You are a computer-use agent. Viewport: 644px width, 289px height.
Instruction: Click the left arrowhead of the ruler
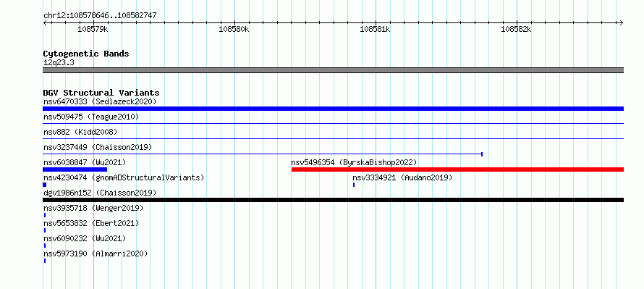point(45,23)
